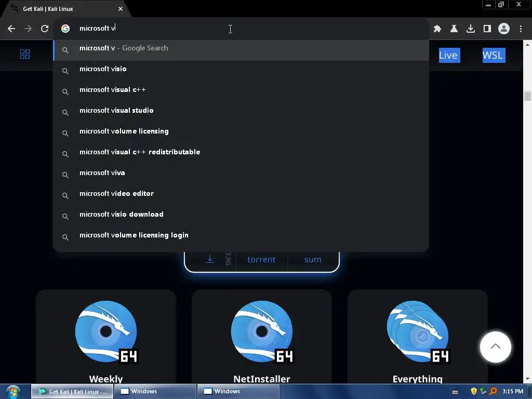Close the Get Kali tab

(x=121, y=9)
